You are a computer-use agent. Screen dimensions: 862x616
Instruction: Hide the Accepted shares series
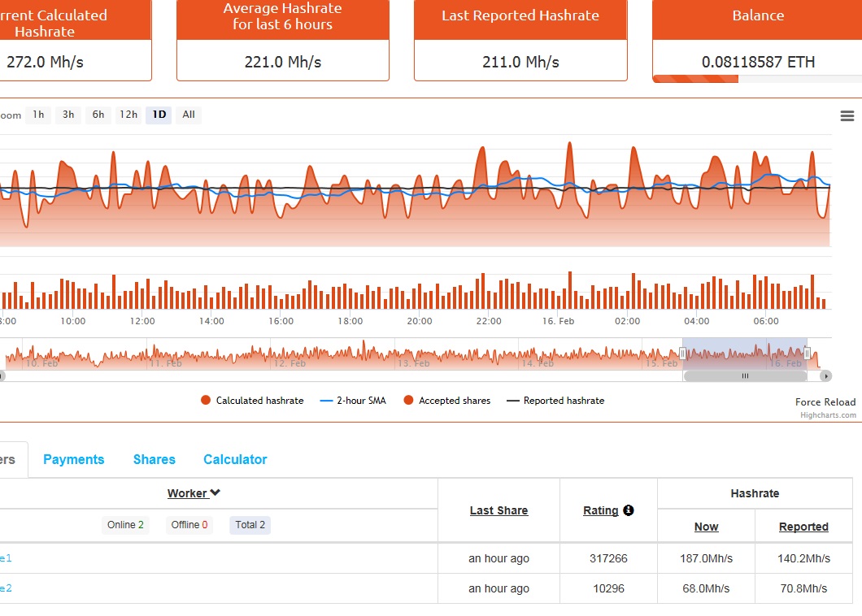tap(447, 401)
